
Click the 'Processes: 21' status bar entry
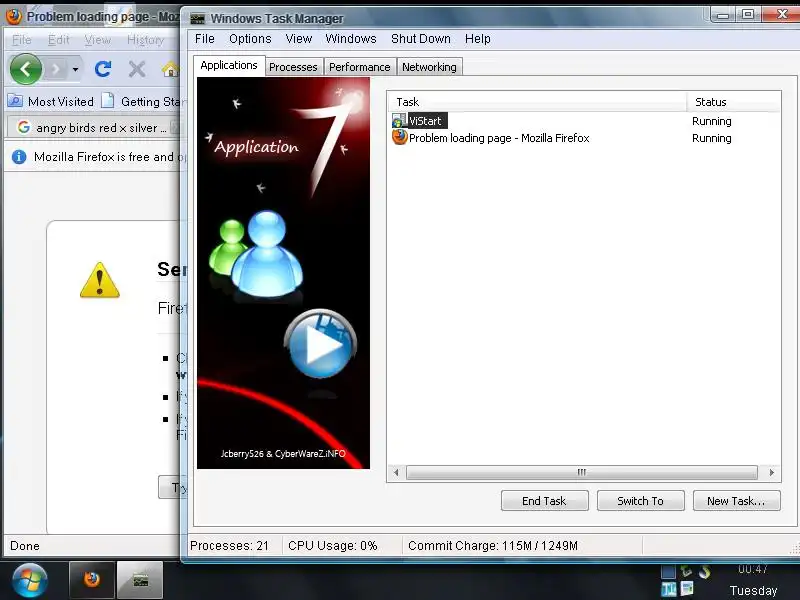230,545
